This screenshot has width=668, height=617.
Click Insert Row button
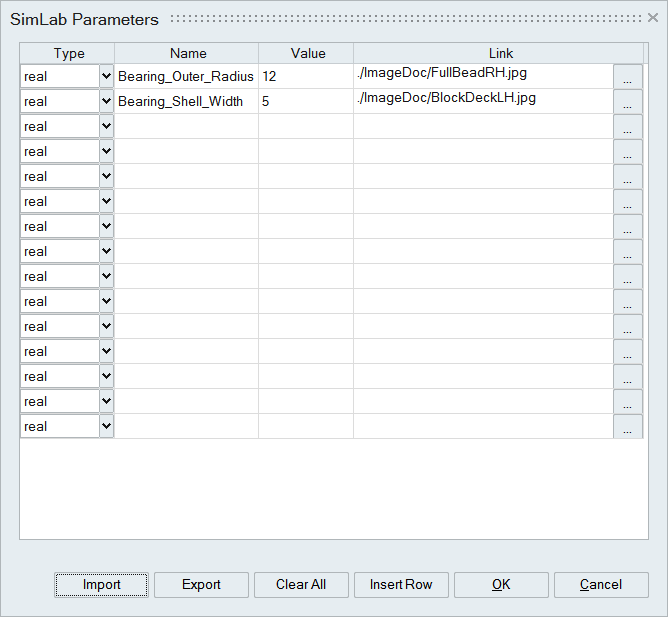click(x=401, y=585)
